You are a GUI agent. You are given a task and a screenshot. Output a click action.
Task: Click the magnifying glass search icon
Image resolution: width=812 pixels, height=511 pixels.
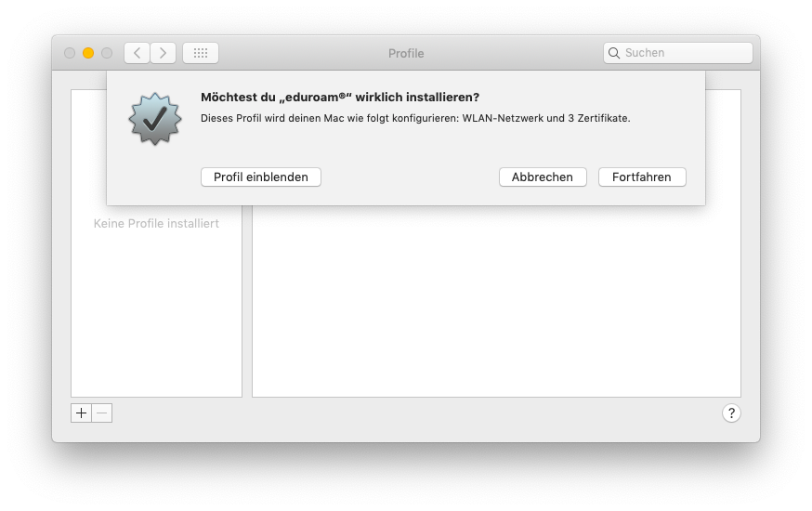(614, 53)
